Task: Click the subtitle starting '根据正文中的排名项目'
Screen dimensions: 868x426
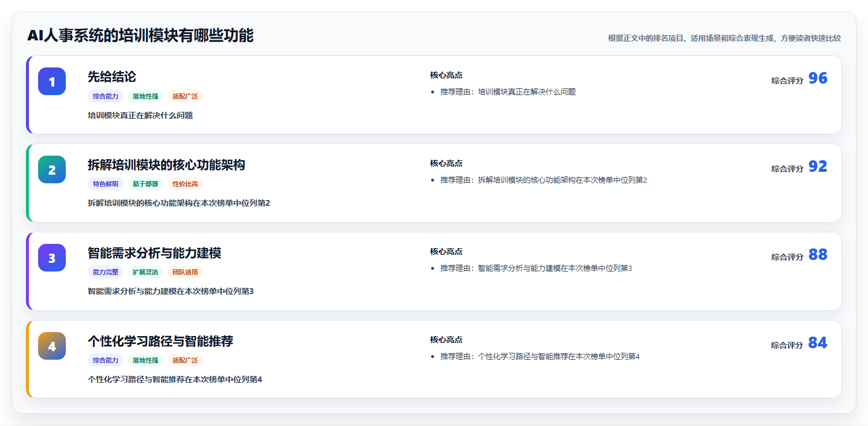Action: (724, 38)
